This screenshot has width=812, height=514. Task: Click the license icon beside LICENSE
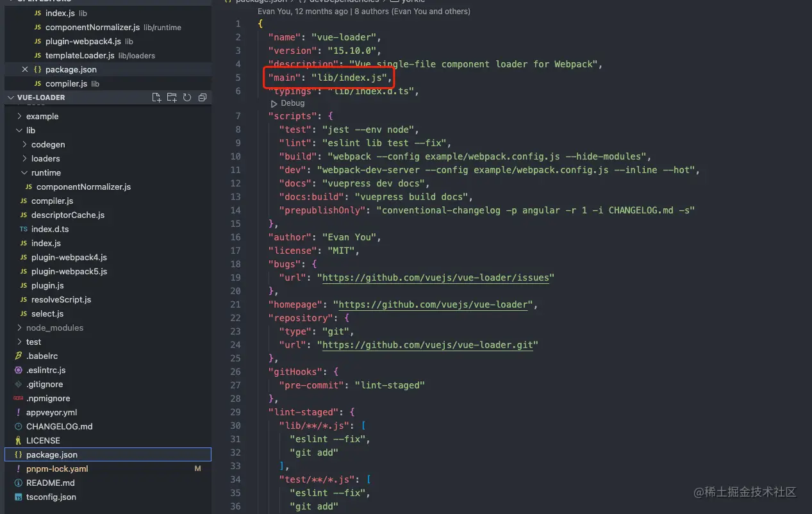click(19, 440)
